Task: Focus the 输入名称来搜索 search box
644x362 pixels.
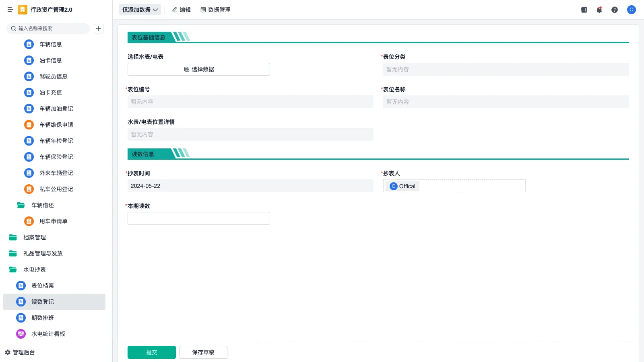Action: click(x=48, y=29)
